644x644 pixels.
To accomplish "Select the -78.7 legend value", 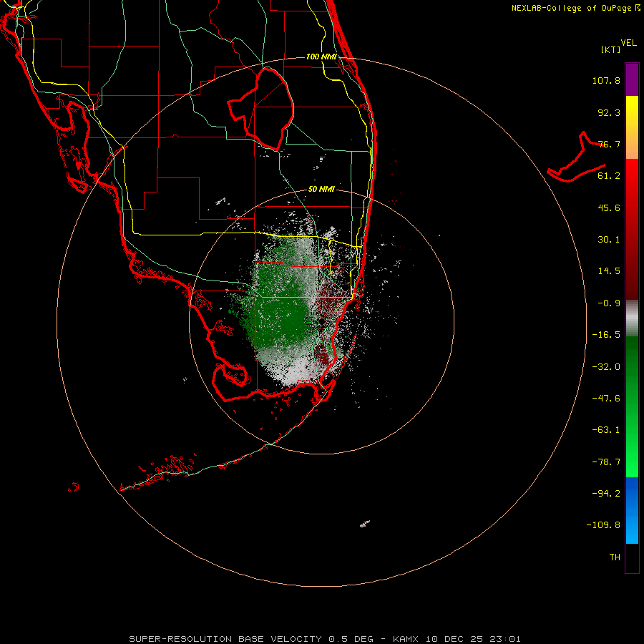I will 606,462.
